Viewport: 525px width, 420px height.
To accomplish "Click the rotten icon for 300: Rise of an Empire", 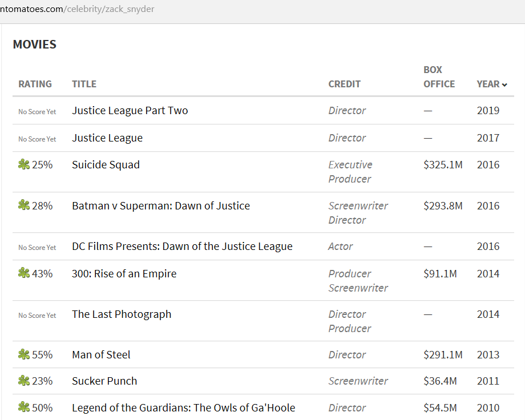I will pos(24,273).
